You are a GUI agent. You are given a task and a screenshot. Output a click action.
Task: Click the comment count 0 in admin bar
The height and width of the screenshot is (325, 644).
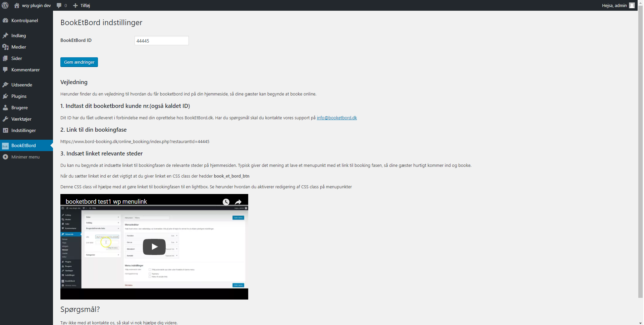tap(66, 6)
